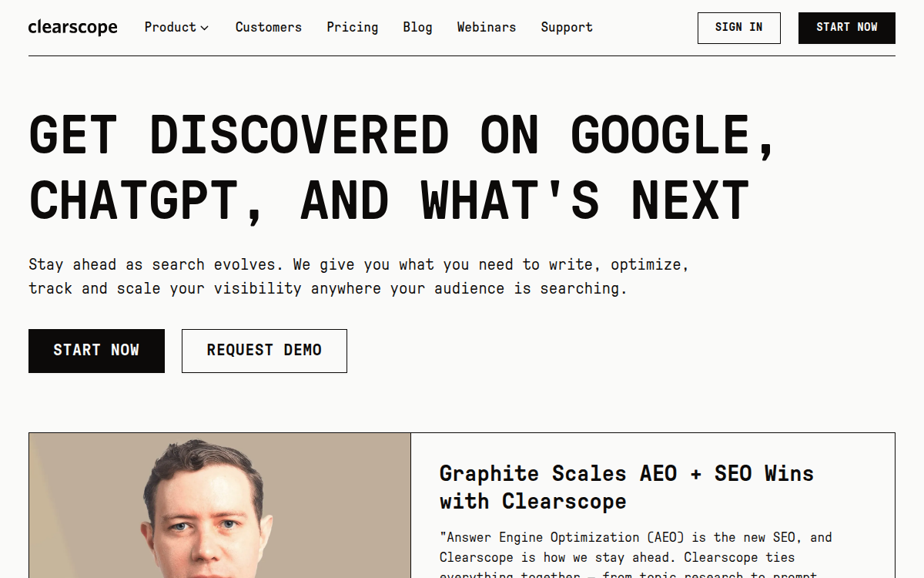Click the SIGN IN button

(739, 28)
